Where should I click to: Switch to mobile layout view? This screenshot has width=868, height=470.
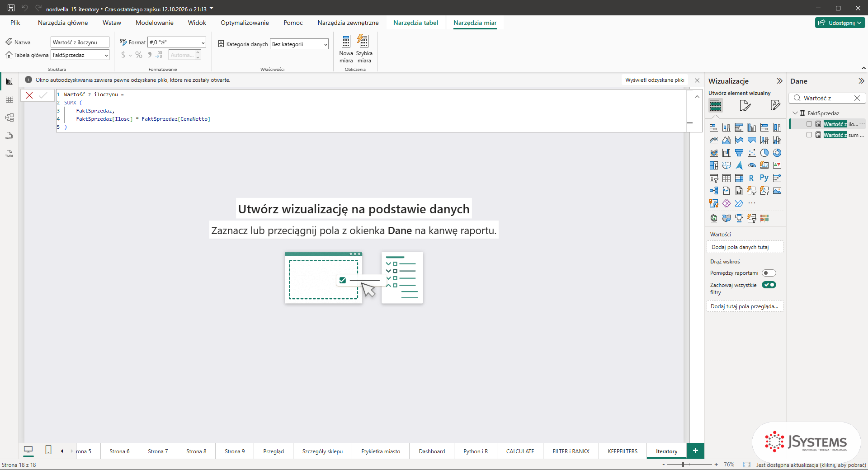click(48, 450)
